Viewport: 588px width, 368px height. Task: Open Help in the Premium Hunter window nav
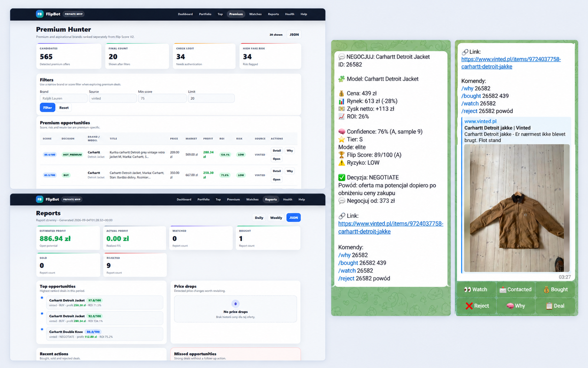pyautogui.click(x=304, y=14)
